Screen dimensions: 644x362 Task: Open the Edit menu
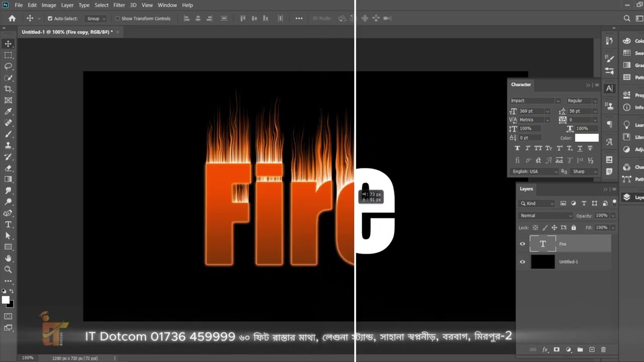click(32, 5)
